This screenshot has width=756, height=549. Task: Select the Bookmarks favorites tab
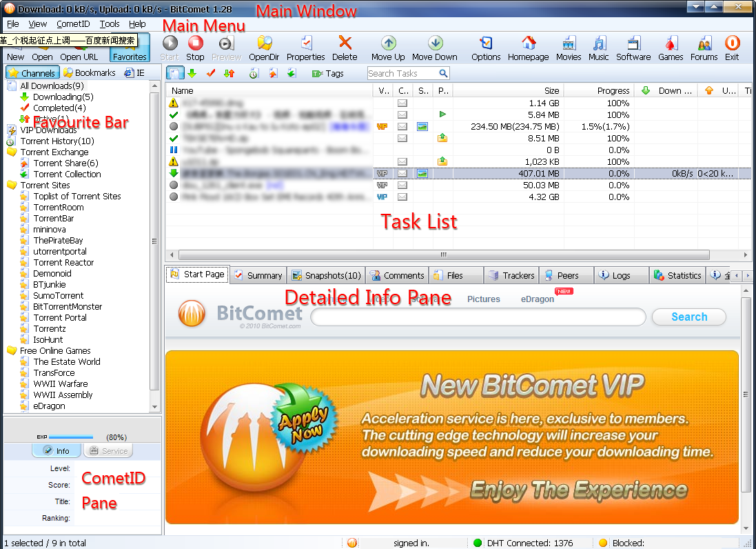click(90, 73)
